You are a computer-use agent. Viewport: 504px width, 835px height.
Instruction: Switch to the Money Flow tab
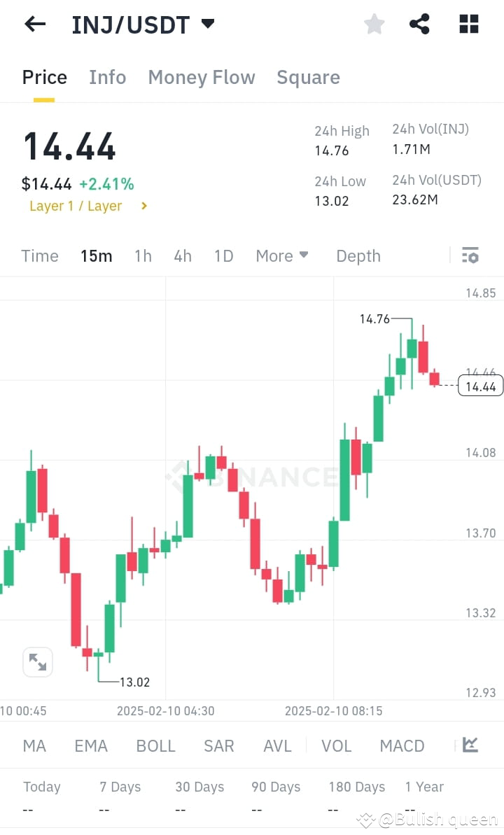pos(202,77)
